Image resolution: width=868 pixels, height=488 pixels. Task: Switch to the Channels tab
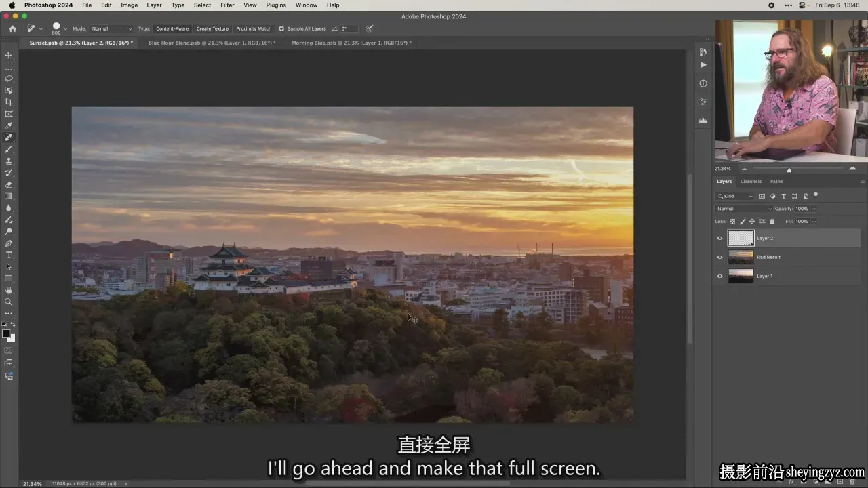click(751, 181)
